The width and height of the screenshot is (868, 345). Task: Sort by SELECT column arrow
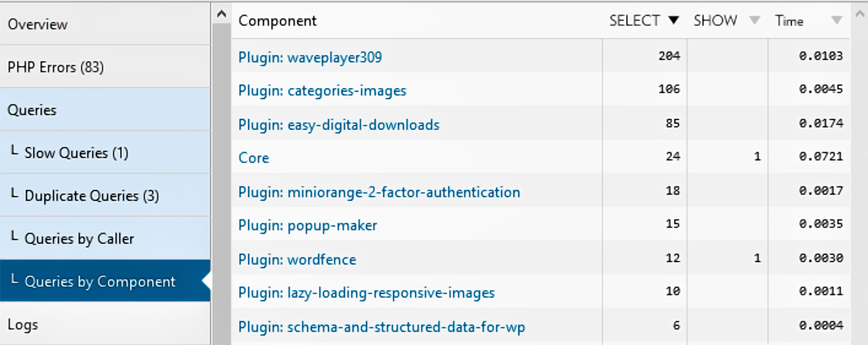[x=674, y=20]
